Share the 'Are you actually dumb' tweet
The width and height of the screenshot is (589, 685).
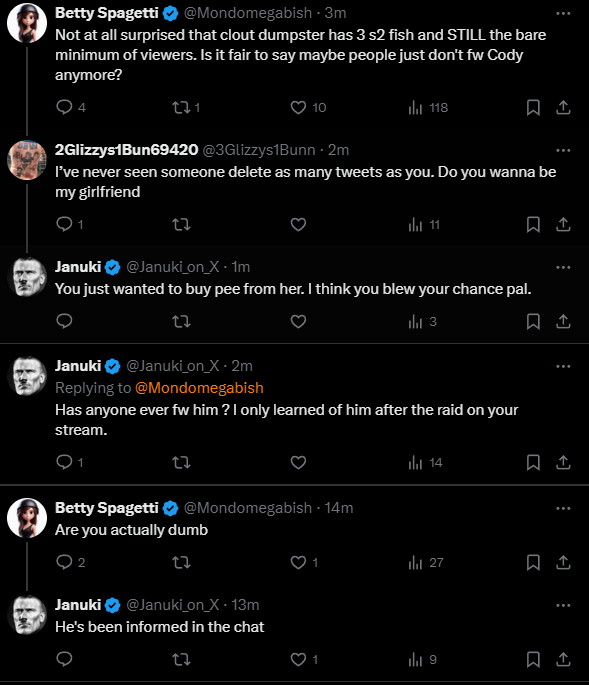click(563, 562)
